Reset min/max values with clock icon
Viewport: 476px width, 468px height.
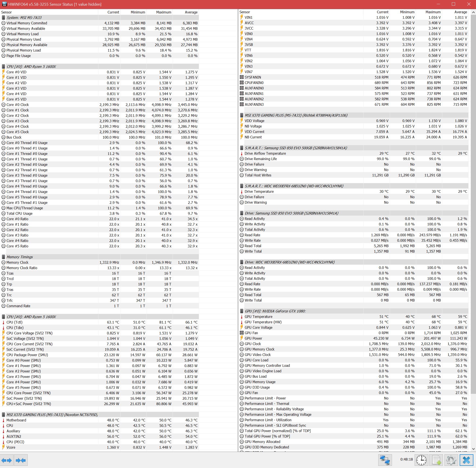point(421,460)
